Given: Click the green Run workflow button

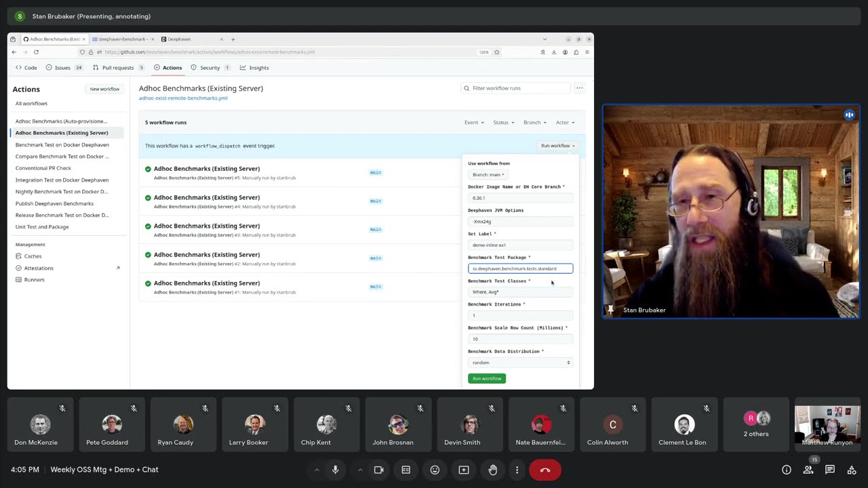Looking at the screenshot, I should (x=487, y=378).
